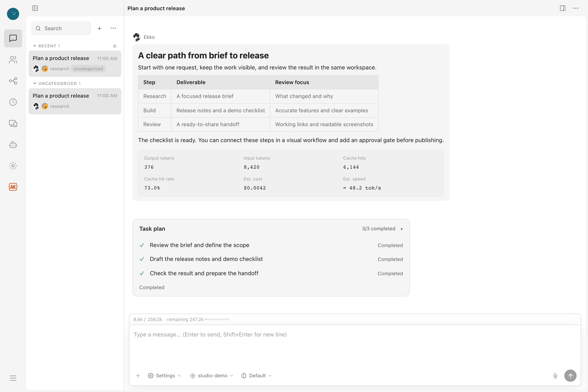This screenshot has height=392, width=588.
Task: Click the Uncategorized tag badge
Action: (88, 69)
